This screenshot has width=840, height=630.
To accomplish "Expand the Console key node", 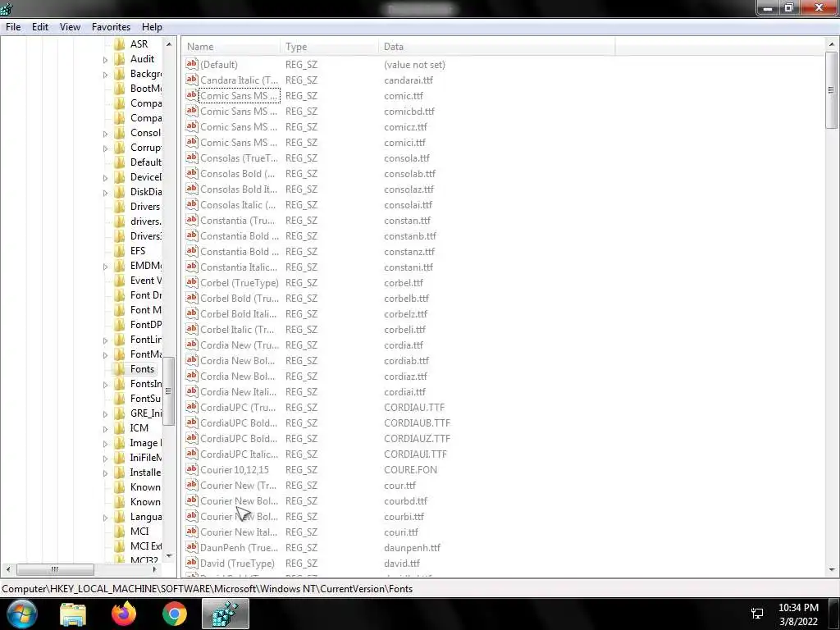I will [x=106, y=134].
